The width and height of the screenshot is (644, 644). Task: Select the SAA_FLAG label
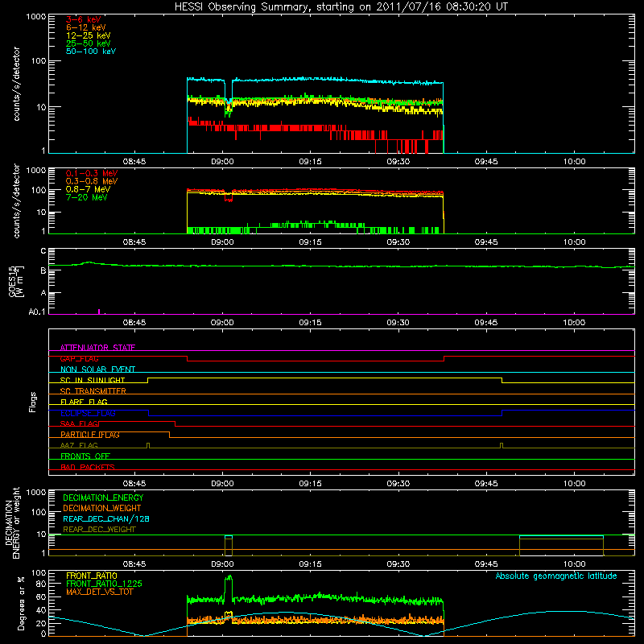[x=79, y=423]
